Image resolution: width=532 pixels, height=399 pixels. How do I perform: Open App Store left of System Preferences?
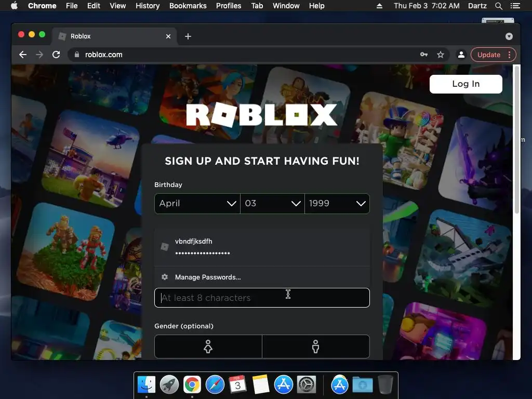284,385
